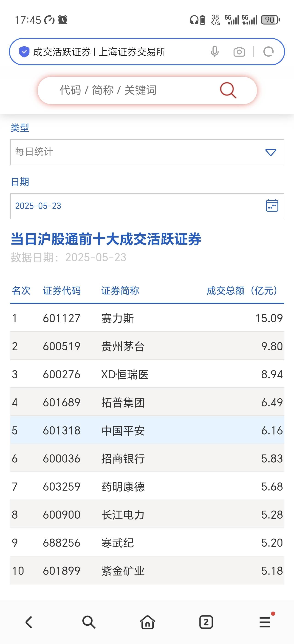Viewport: 294px width, 644px height.
Task: Tap the page refresh icon
Action: point(269,52)
